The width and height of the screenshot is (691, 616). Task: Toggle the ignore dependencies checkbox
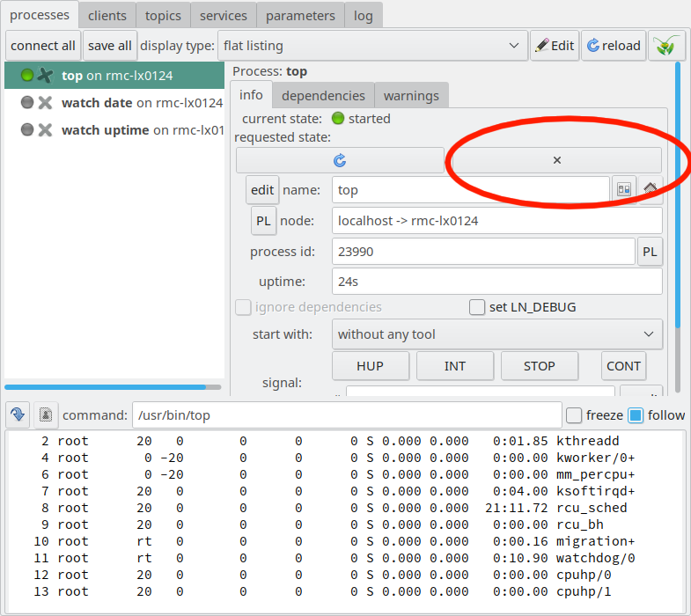click(243, 307)
